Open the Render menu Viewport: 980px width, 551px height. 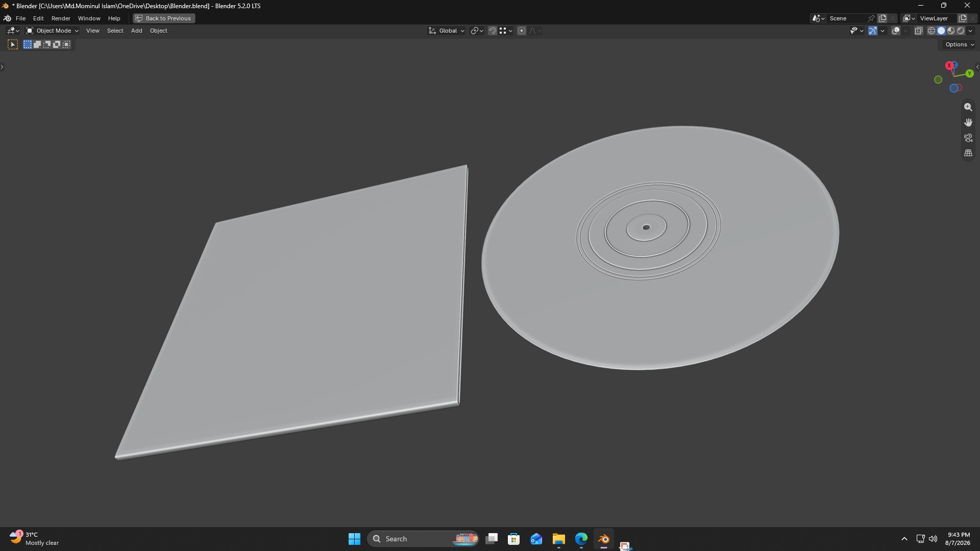tap(61, 18)
